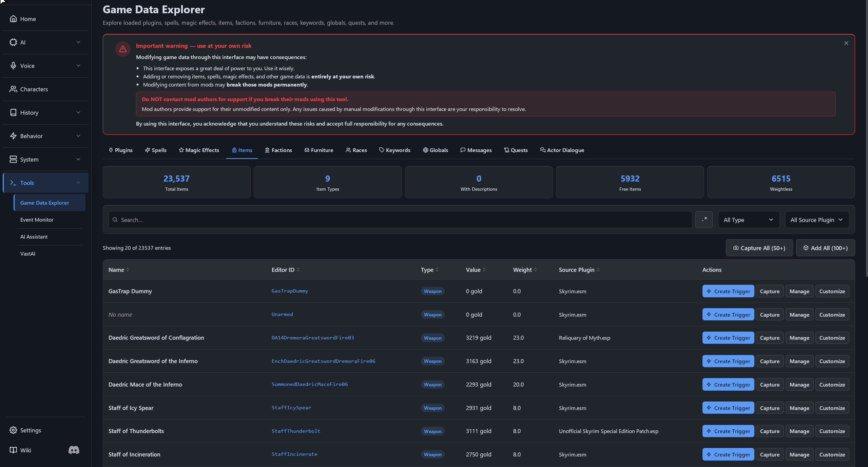Click the Tools terminal icon
The height and width of the screenshot is (467, 868).
[13, 183]
